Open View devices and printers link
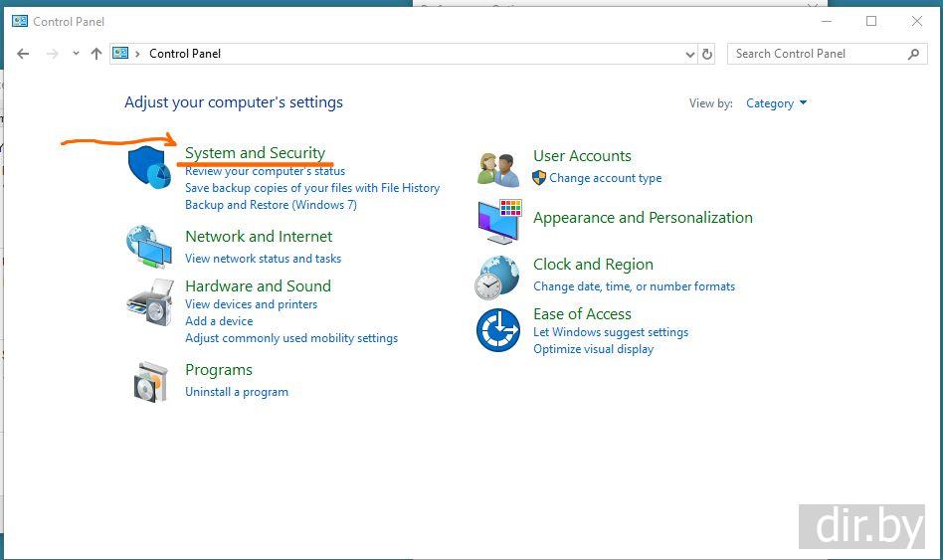The height and width of the screenshot is (560, 943). coord(251,304)
